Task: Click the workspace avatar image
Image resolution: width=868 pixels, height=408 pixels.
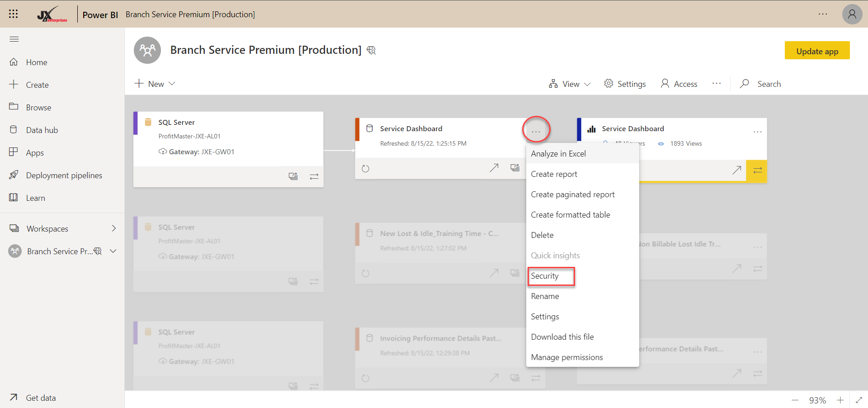Action: [x=147, y=50]
